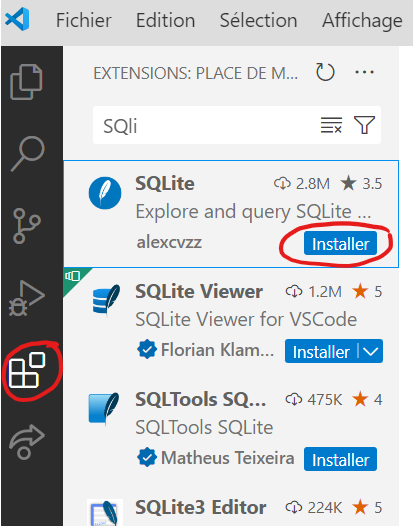Install the SQLTools SQLite extension
This screenshot has width=413, height=526.
pyautogui.click(x=340, y=459)
